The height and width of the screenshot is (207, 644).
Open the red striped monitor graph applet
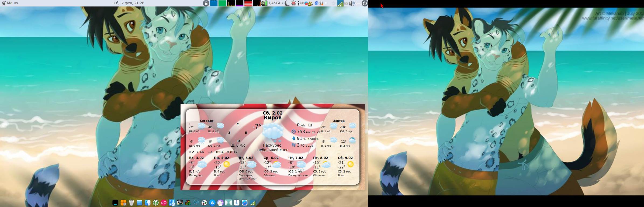248,3
